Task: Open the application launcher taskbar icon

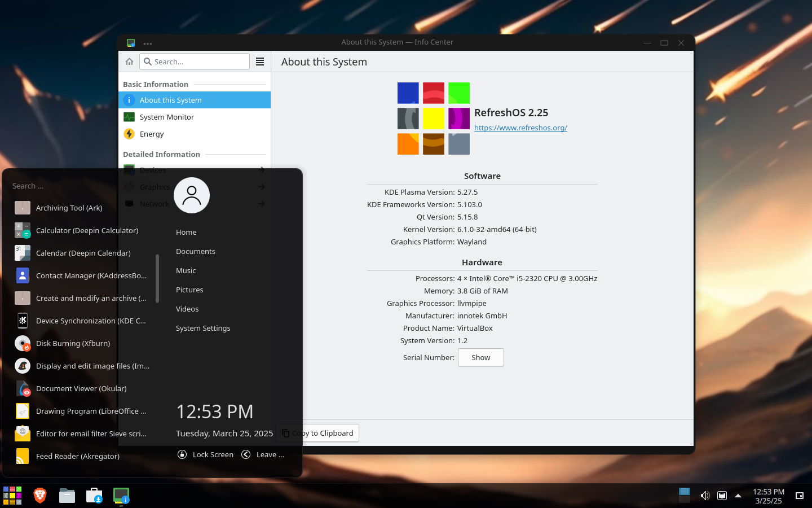Action: [x=12, y=496]
